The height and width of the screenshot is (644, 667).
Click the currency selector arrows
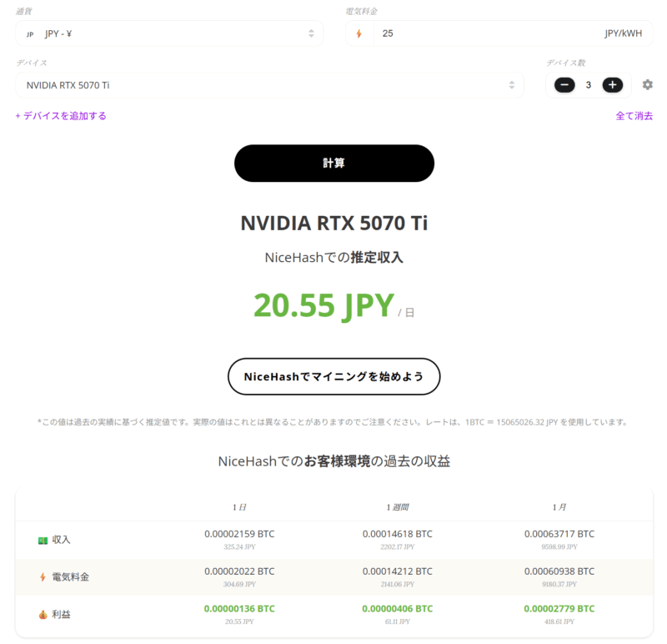point(311,33)
